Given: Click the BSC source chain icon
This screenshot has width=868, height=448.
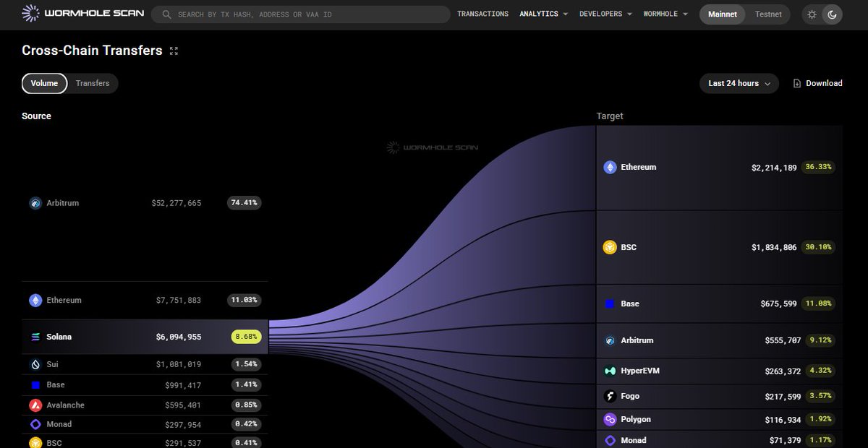Looking at the screenshot, I should [35, 442].
